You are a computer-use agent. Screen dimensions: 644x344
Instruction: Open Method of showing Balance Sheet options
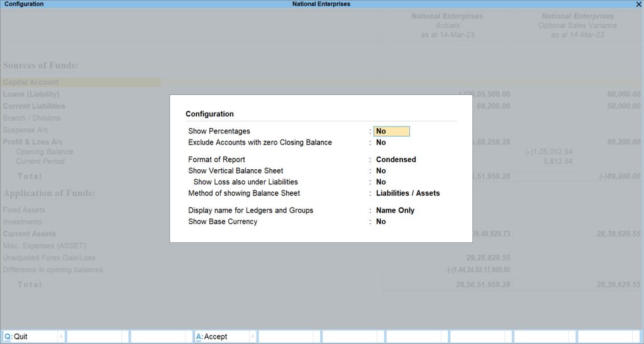(x=408, y=193)
